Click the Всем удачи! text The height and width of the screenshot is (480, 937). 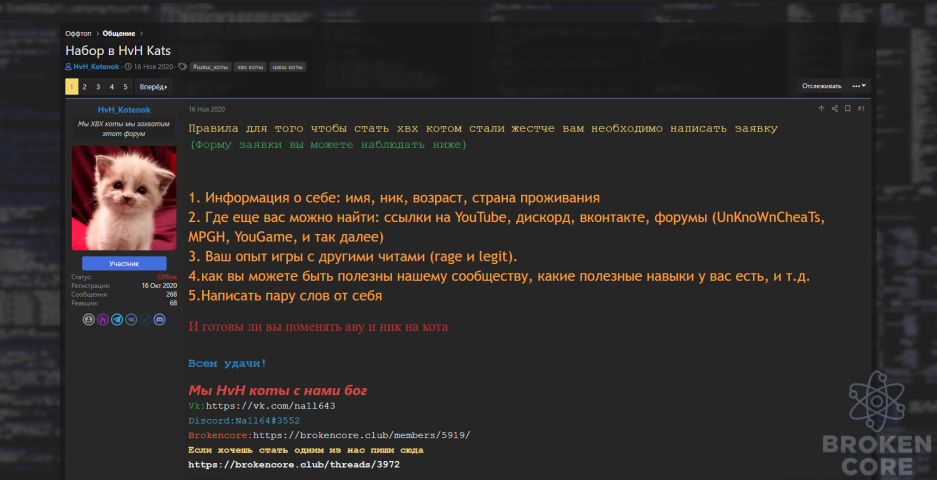click(x=227, y=363)
